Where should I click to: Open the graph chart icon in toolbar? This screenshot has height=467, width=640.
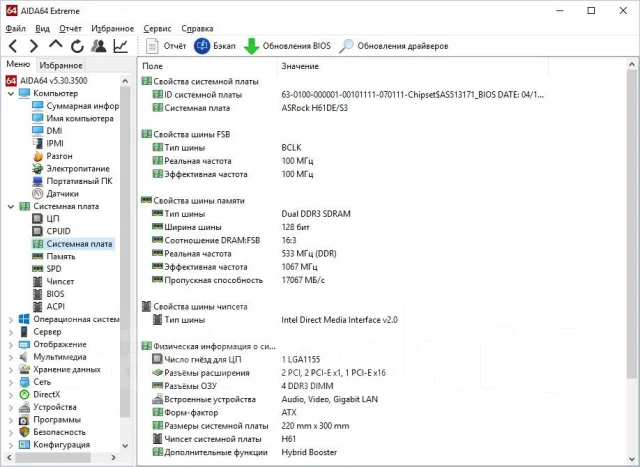pyautogui.click(x=120, y=46)
